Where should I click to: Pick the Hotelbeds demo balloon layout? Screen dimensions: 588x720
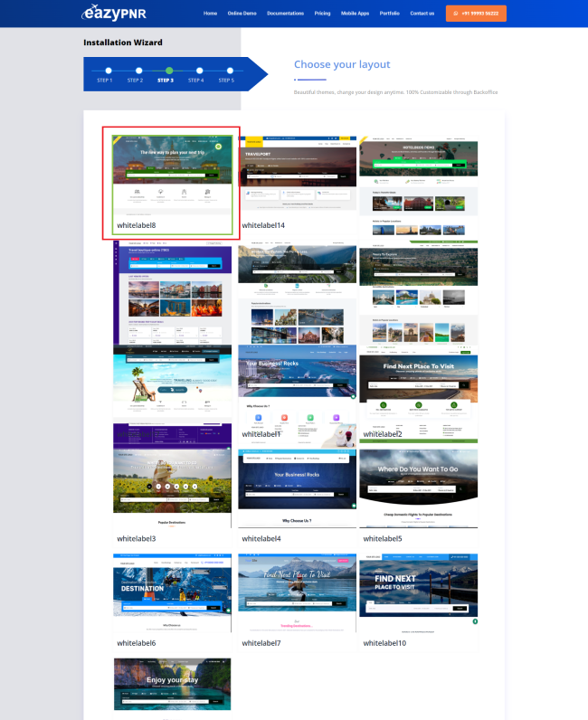click(x=419, y=187)
